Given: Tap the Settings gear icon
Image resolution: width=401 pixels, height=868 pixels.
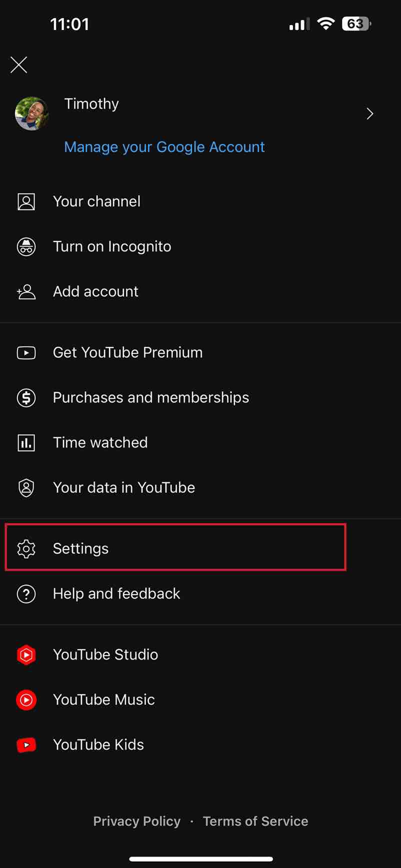Looking at the screenshot, I should (x=26, y=548).
